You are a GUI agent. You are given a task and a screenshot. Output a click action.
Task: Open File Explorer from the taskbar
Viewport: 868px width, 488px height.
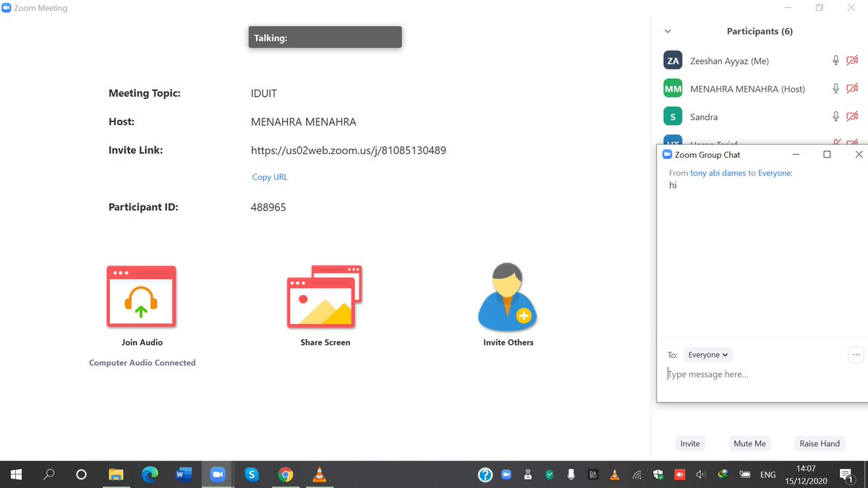click(116, 475)
